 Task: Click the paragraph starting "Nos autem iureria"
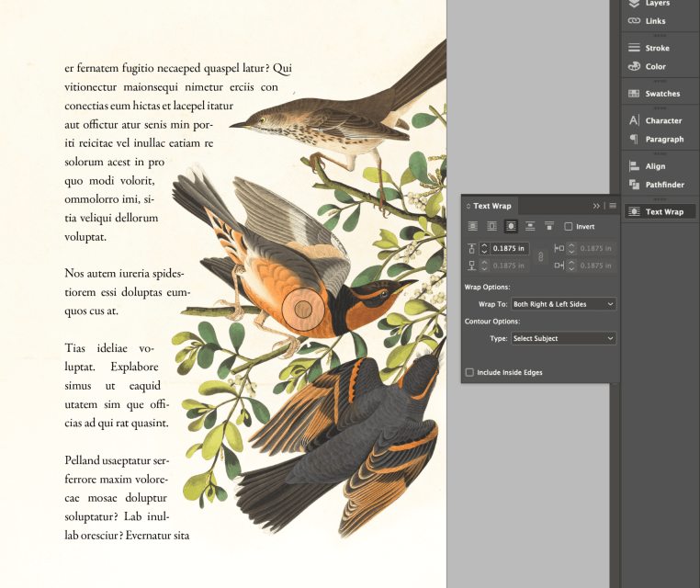[x=128, y=292]
